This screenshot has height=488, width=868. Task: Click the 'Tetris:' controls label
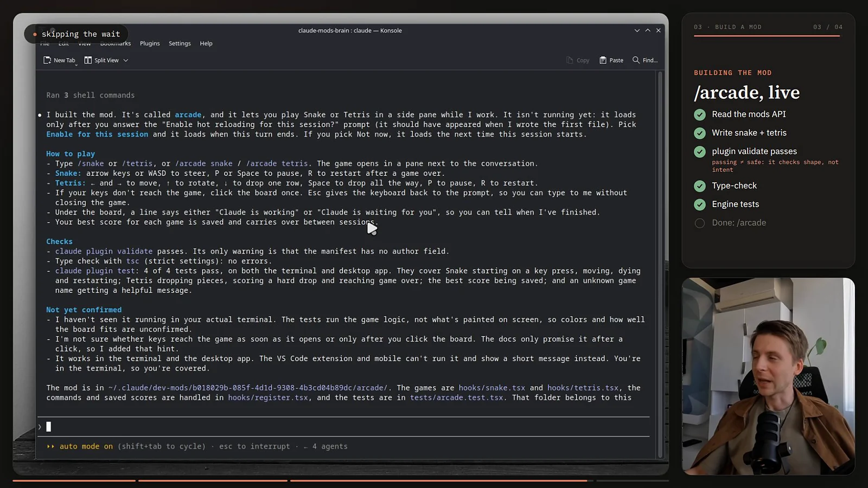click(70, 183)
